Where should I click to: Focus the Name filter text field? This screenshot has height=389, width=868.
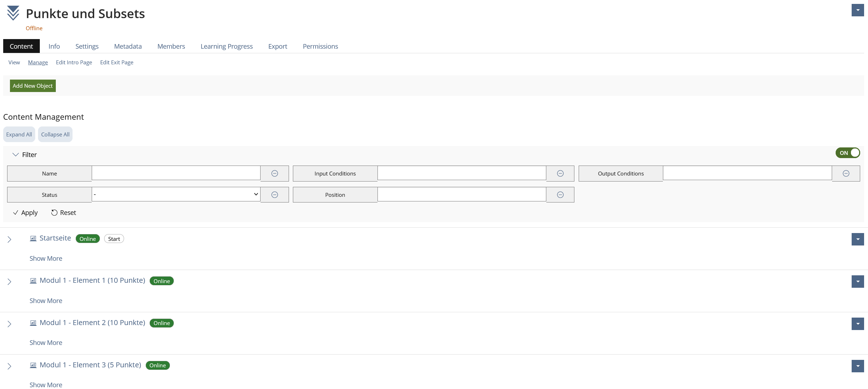176,173
